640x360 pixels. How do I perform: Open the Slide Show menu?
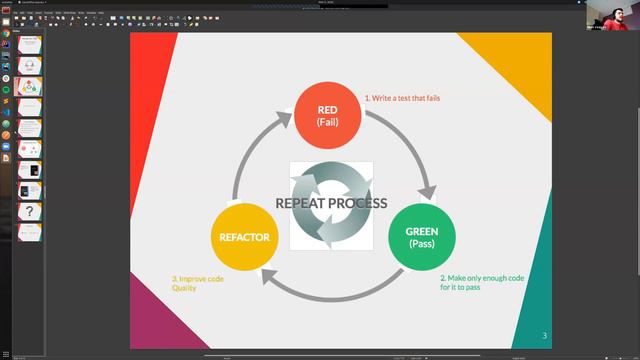(x=69, y=13)
